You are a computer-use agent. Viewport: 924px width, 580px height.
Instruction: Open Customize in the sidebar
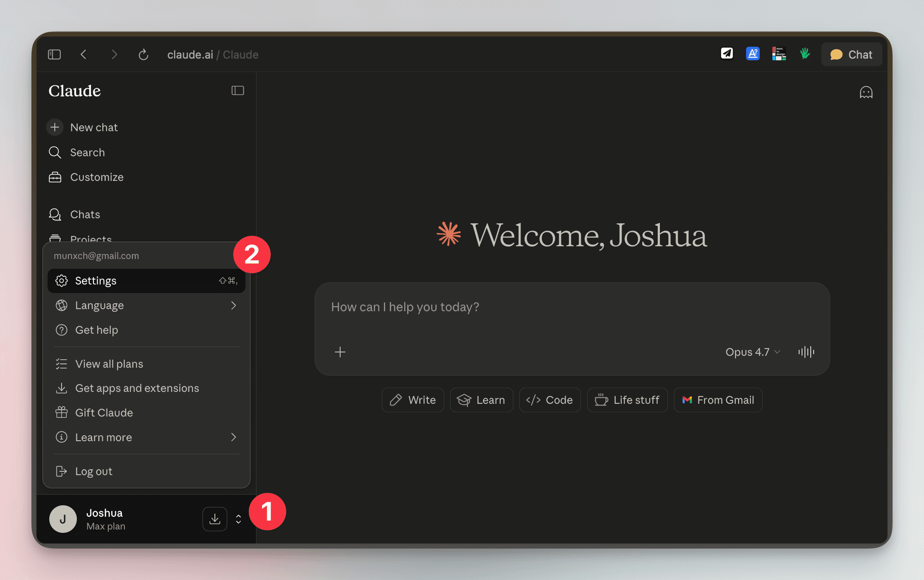[97, 177]
